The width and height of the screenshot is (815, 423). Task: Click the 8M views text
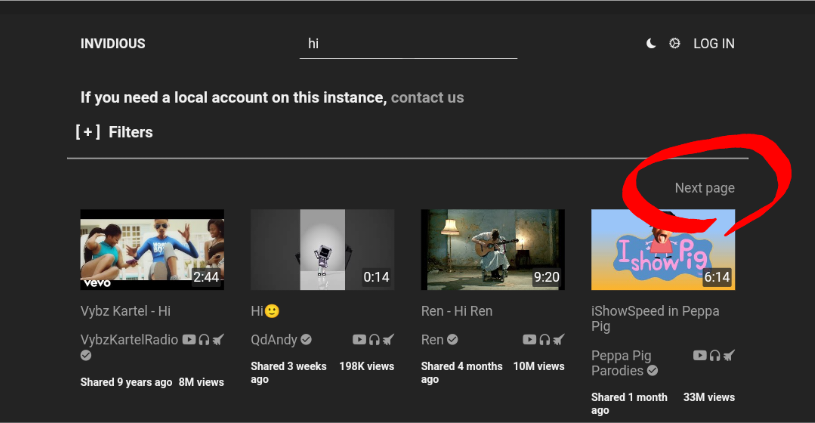pos(201,382)
